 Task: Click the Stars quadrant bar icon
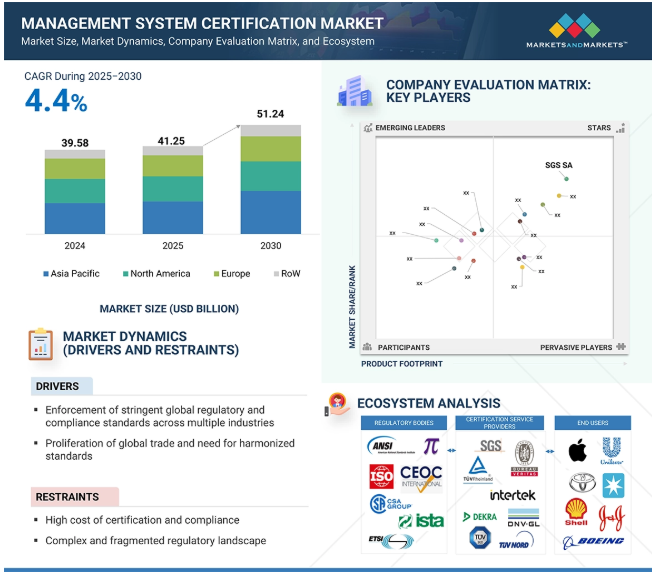pos(620,128)
